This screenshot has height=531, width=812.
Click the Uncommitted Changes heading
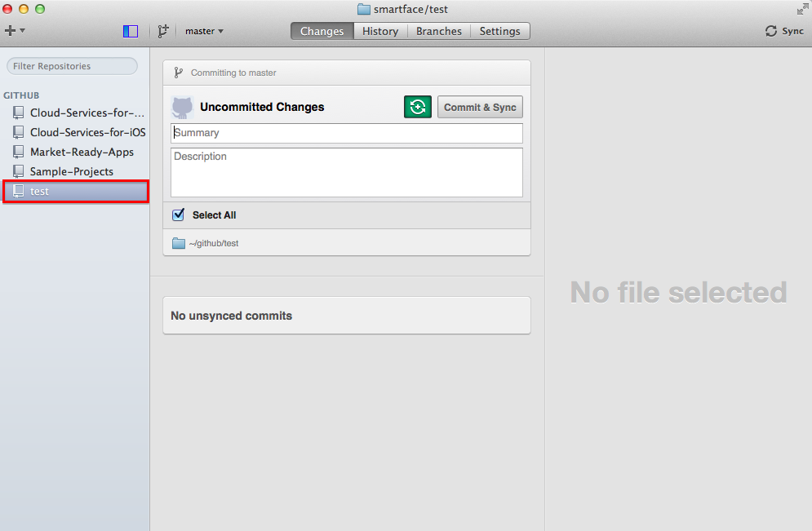coord(262,107)
